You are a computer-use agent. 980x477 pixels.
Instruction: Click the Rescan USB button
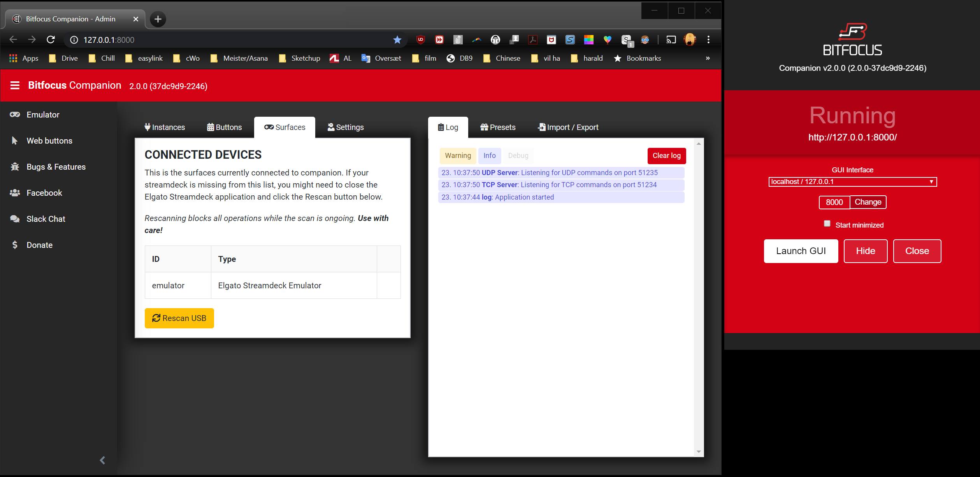[179, 318]
